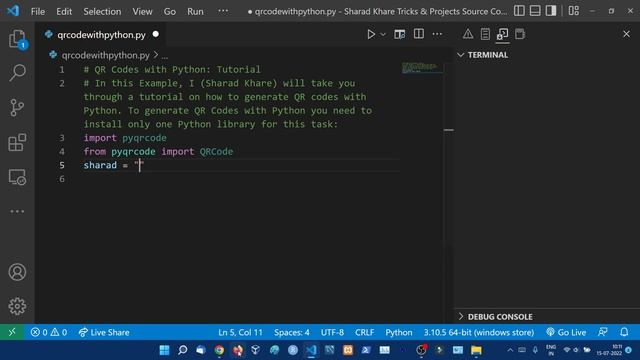Open the taskbar clock and date

click(609, 350)
